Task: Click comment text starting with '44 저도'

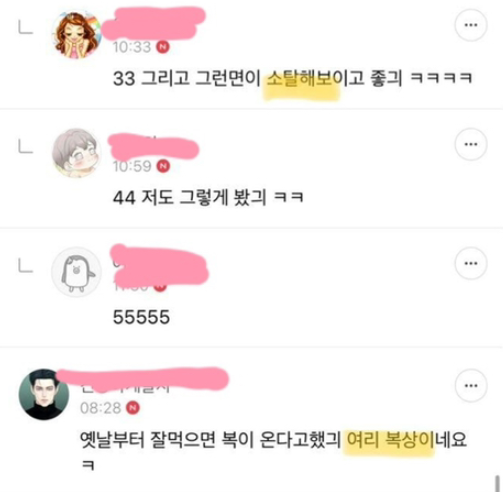Action: [208, 197]
